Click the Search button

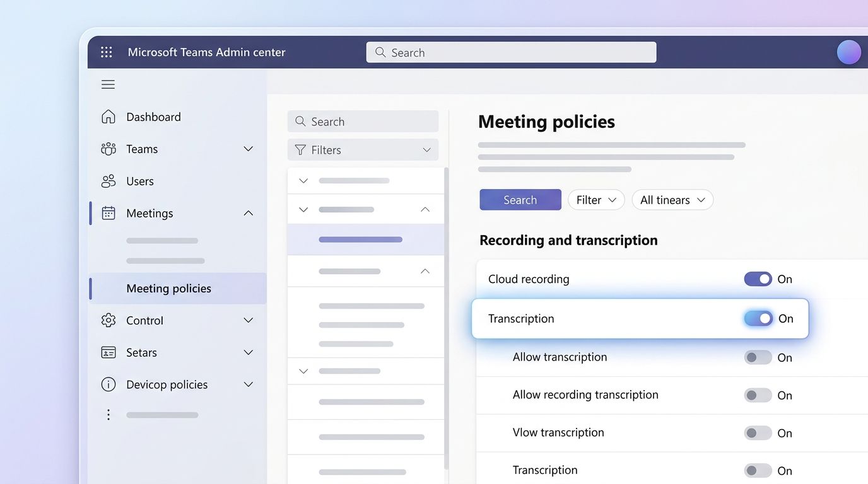pyautogui.click(x=520, y=199)
